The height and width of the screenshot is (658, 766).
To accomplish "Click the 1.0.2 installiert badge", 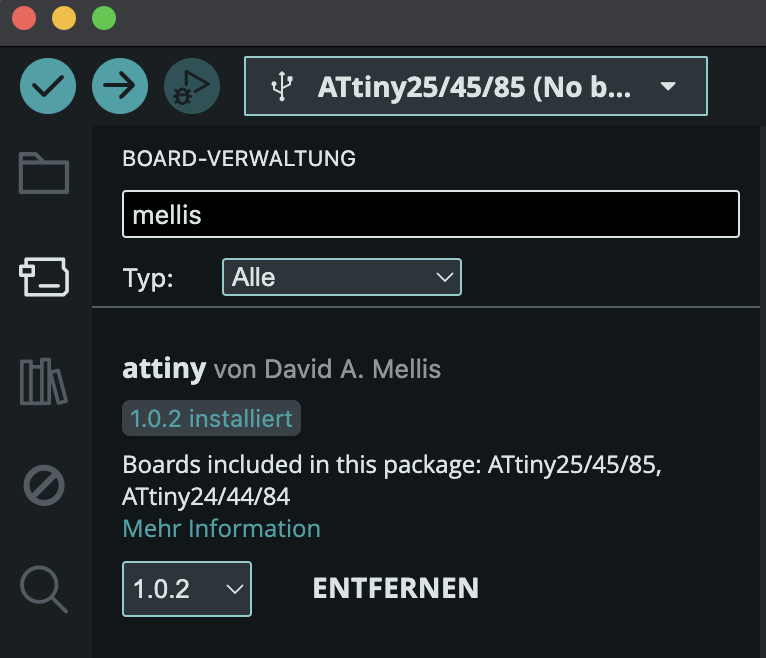I will pos(212,418).
